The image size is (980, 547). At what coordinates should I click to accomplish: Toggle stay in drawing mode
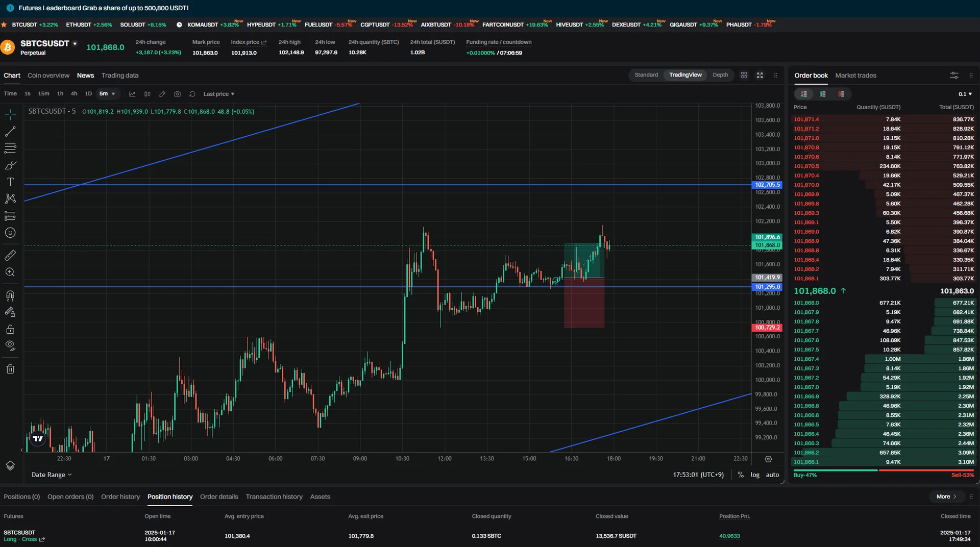[10, 312]
